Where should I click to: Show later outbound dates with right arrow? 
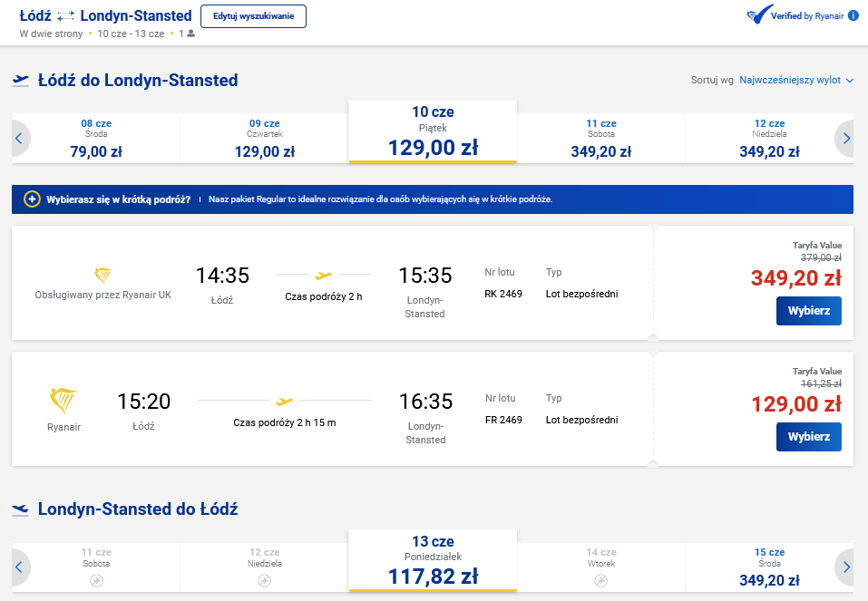[845, 139]
